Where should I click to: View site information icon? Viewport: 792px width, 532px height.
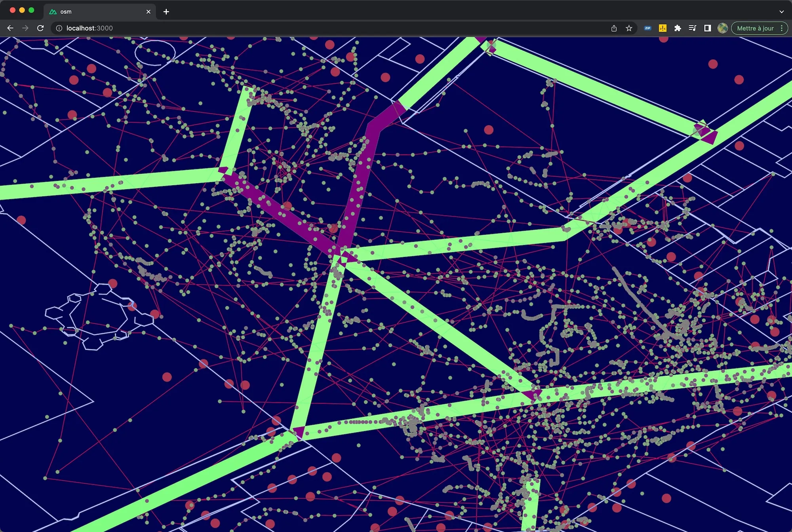(59, 28)
